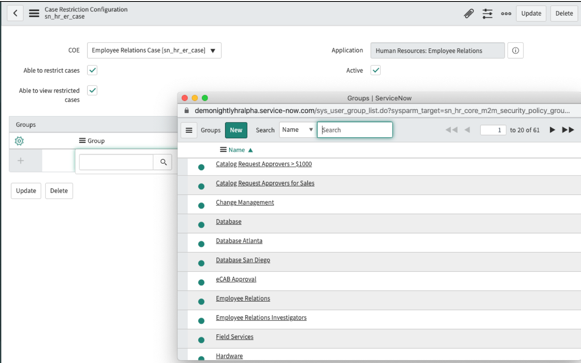The image size is (581, 363).
Task: Select Employee Relations Investigators group
Action: click(261, 318)
